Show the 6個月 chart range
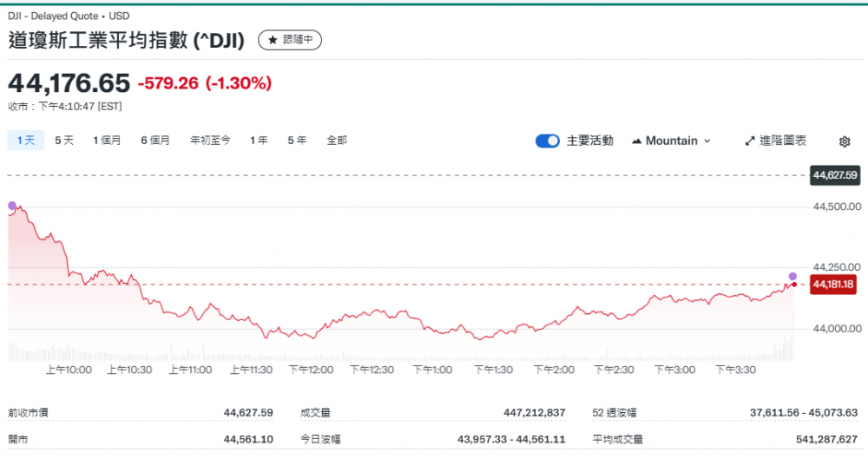The image size is (868, 459). pos(155,141)
